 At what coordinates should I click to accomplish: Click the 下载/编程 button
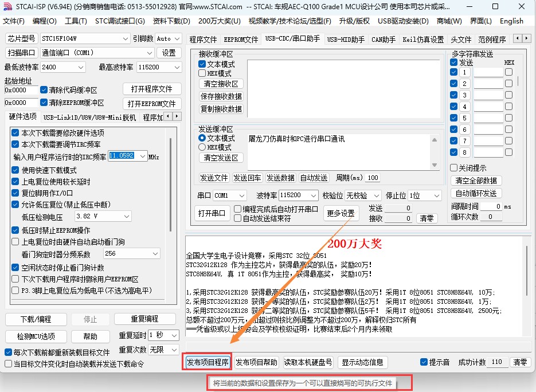point(36,319)
